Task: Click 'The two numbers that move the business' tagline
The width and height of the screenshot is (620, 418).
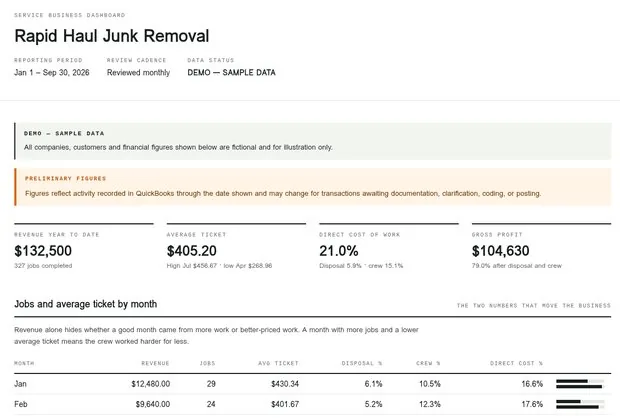Action: (534, 306)
